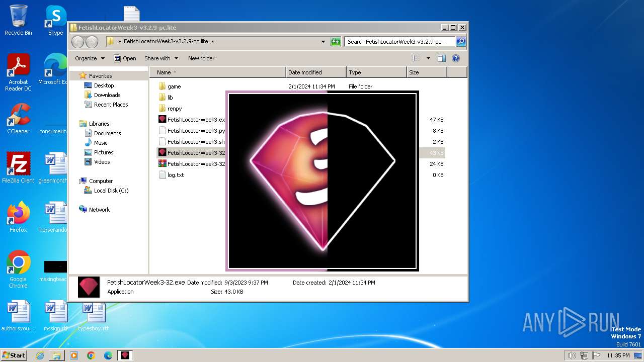644x362 pixels.
Task: Launch the CCleaner desktop shortcut
Action: [18, 119]
